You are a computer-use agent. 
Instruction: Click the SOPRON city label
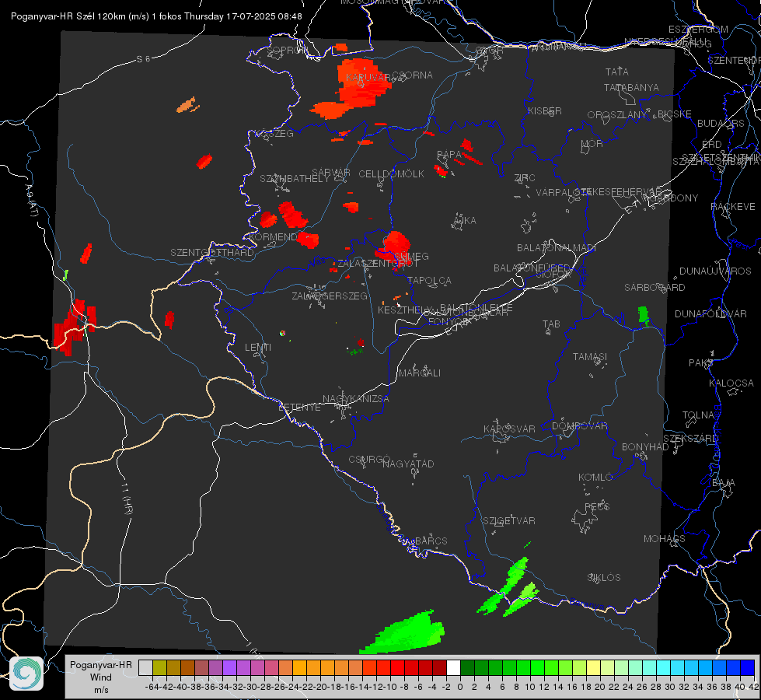(287, 50)
